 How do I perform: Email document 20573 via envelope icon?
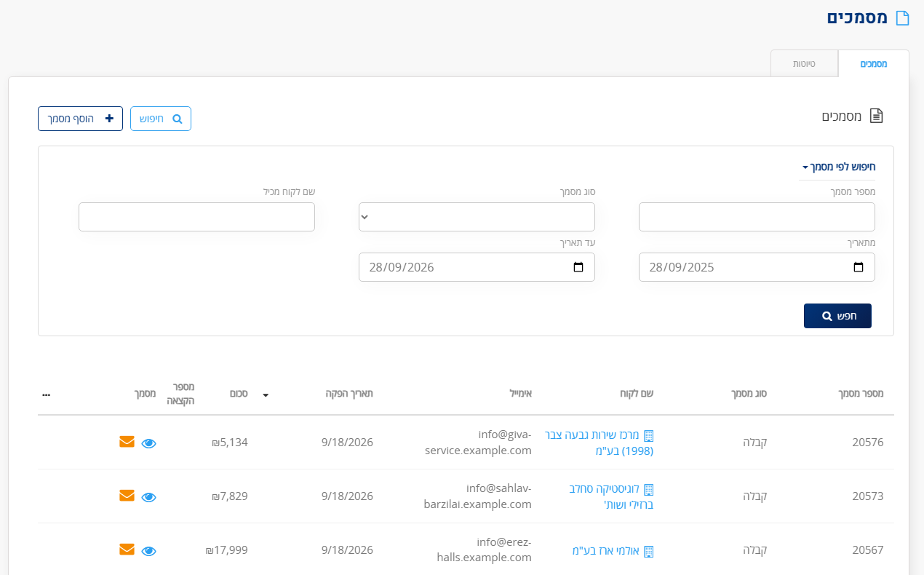127,496
